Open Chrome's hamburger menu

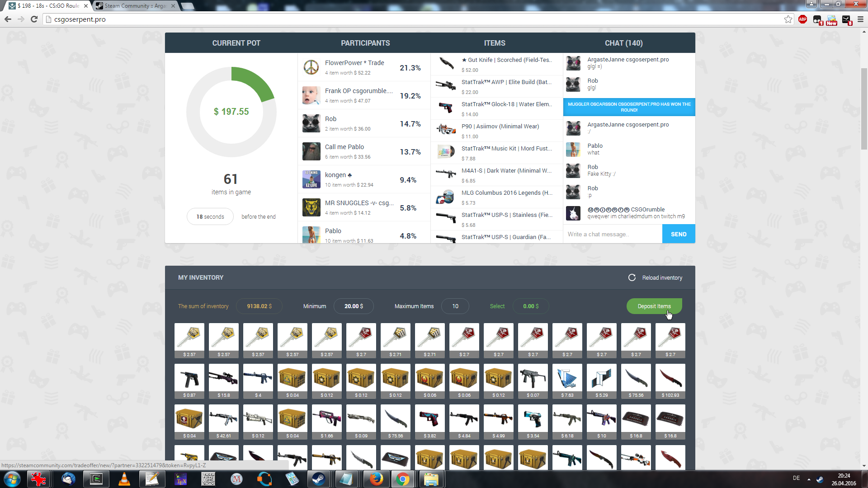tap(860, 19)
